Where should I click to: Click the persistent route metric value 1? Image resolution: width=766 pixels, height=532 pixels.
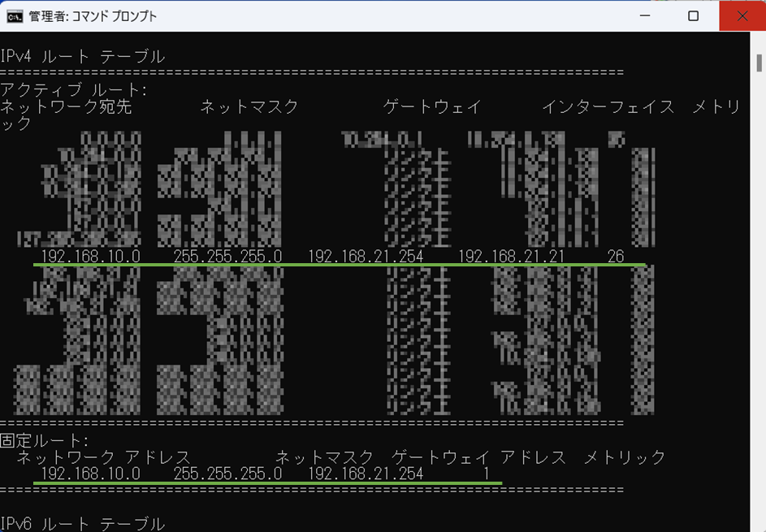(x=486, y=474)
